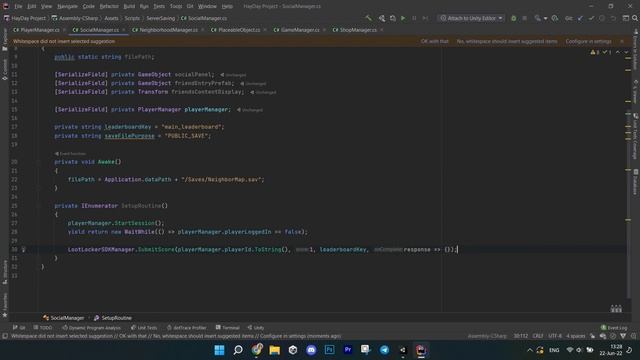Click the CRLF line separator in status bar
Viewport: 640px width, 360px height.
538,336
